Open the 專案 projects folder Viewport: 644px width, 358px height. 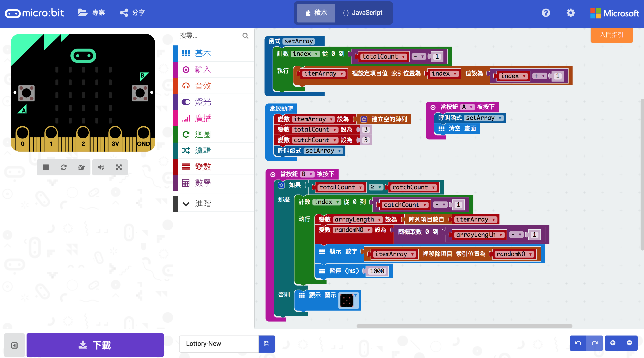click(x=91, y=13)
